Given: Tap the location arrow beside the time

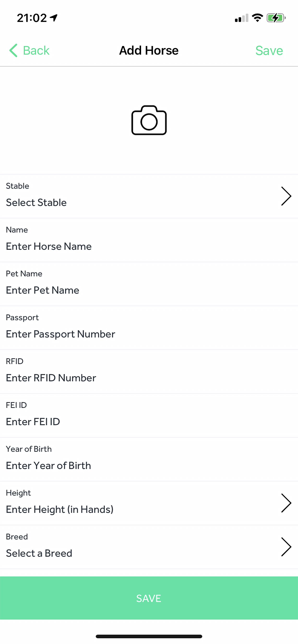Looking at the screenshot, I should (54, 18).
